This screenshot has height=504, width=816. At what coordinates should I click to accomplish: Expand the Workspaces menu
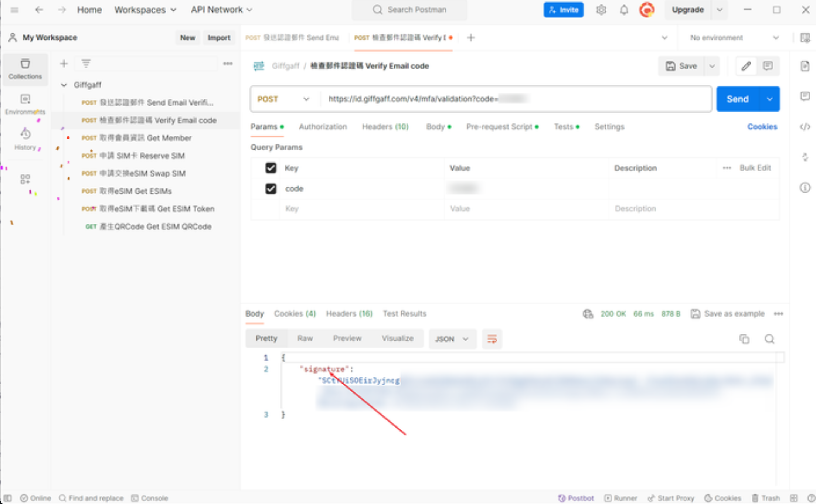click(x=145, y=10)
